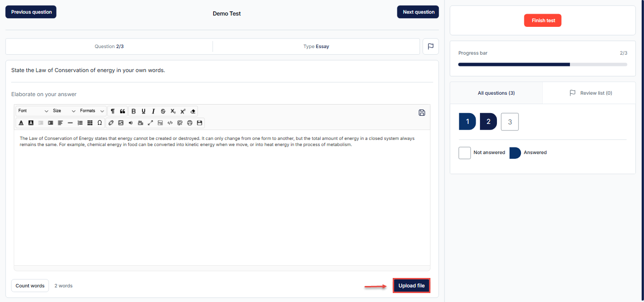
Task: Print the editor content
Action: point(190,122)
